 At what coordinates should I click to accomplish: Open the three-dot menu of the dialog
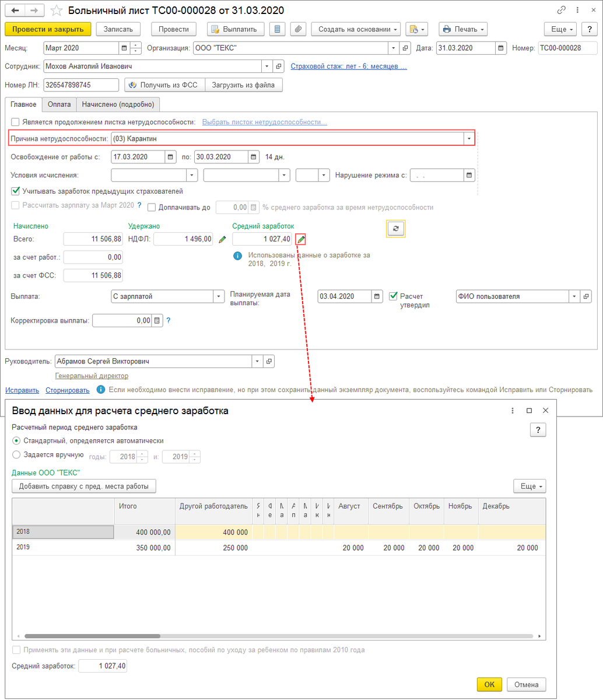pyautogui.click(x=513, y=411)
